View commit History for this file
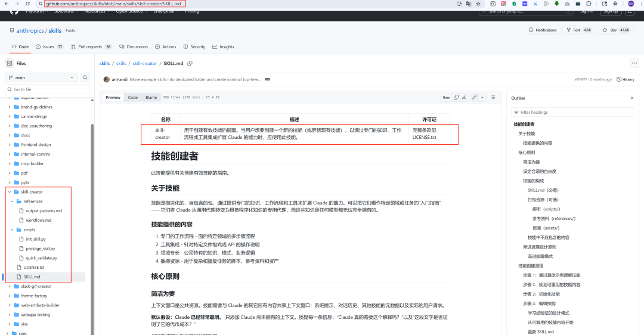The height and width of the screenshot is (335, 644). tap(626, 79)
